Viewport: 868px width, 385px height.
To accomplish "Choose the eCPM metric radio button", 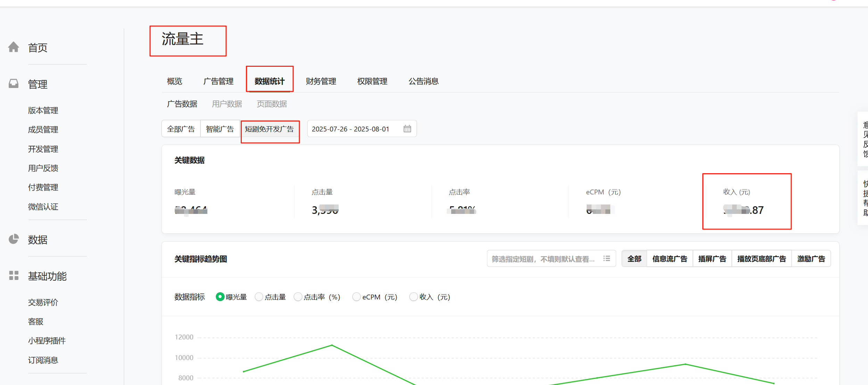I will (356, 297).
